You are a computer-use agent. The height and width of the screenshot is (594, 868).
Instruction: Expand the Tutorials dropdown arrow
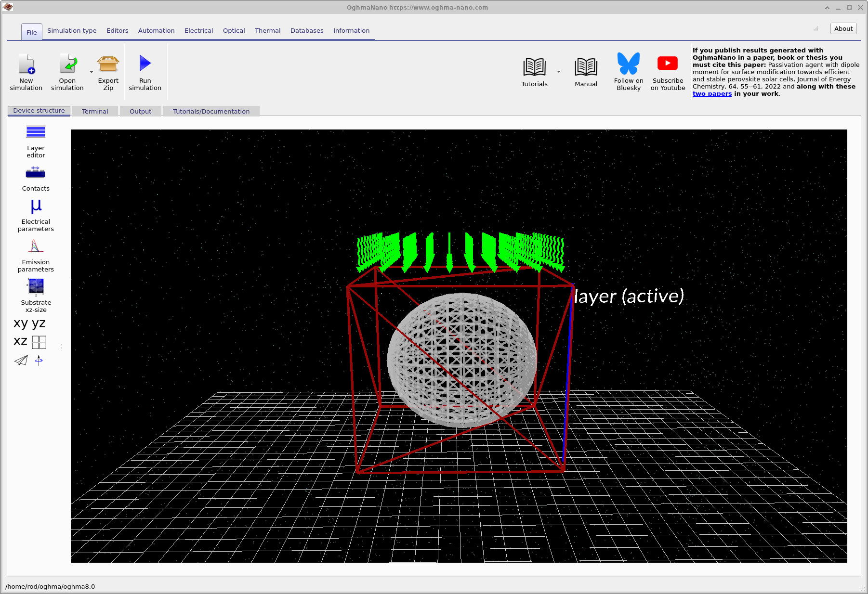[559, 72]
